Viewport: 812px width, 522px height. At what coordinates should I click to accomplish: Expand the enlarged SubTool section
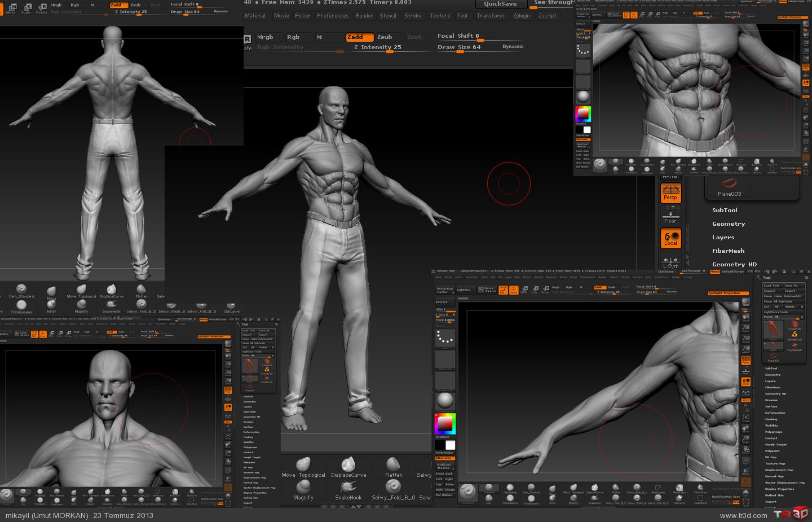pos(725,210)
